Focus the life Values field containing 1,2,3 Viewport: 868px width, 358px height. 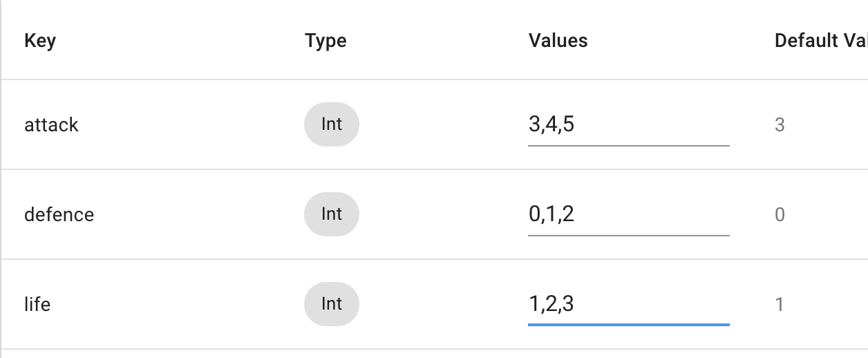coord(629,305)
